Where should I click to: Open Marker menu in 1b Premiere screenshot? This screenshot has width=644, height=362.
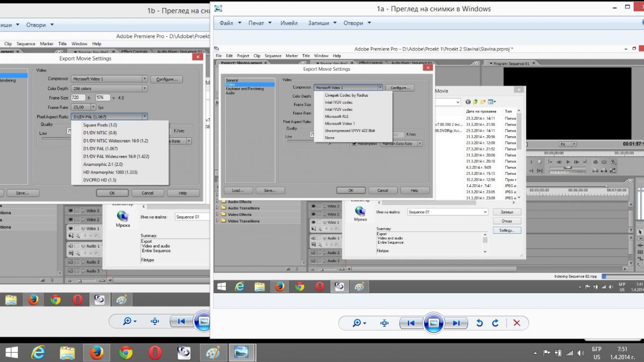click(47, 44)
